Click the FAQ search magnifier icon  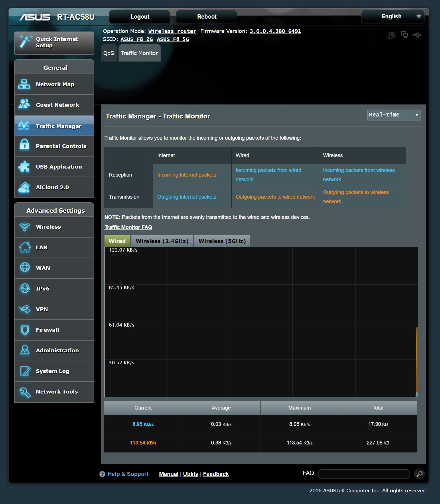tap(420, 474)
